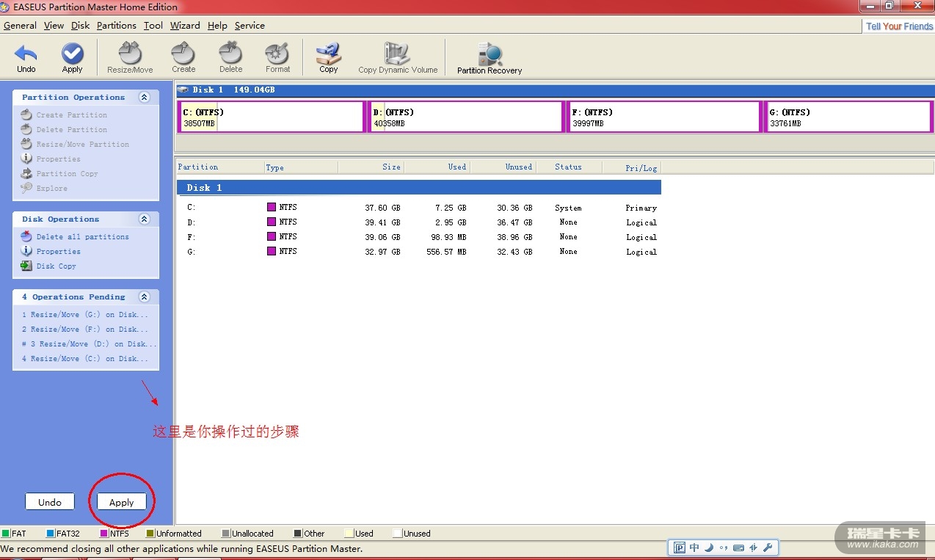Screen dimensions: 935x560
Task: Select the F: row in partition list
Action: pyautogui.click(x=419, y=237)
